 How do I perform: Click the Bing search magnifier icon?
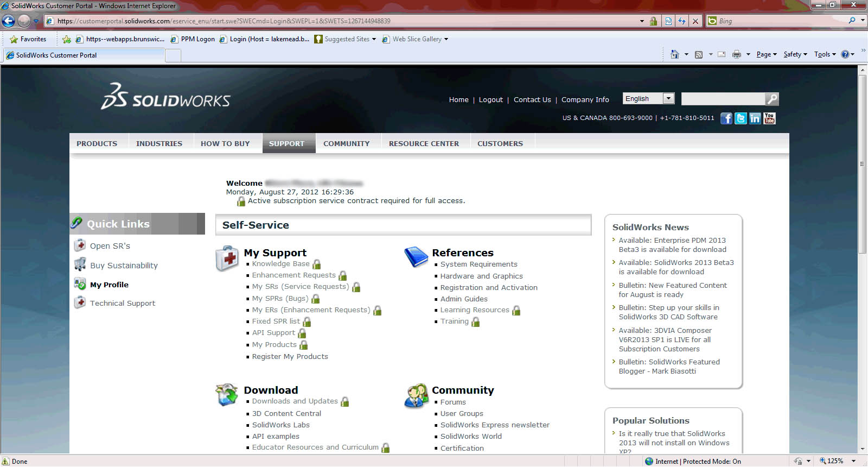click(852, 21)
